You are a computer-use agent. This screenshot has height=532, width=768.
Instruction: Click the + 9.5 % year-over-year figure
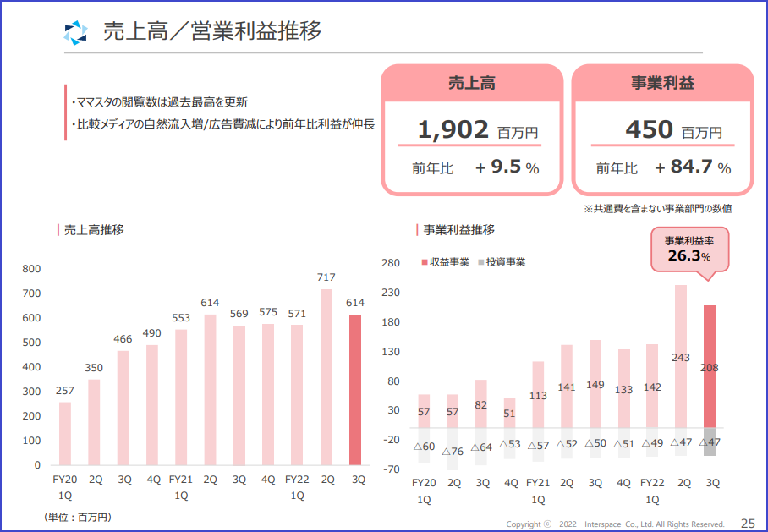coord(507,167)
